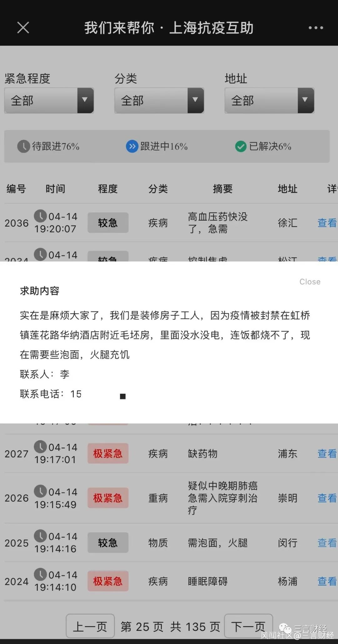Click the 跟进中16% blue arrows icon
The image size is (338, 644).
pyautogui.click(x=132, y=146)
